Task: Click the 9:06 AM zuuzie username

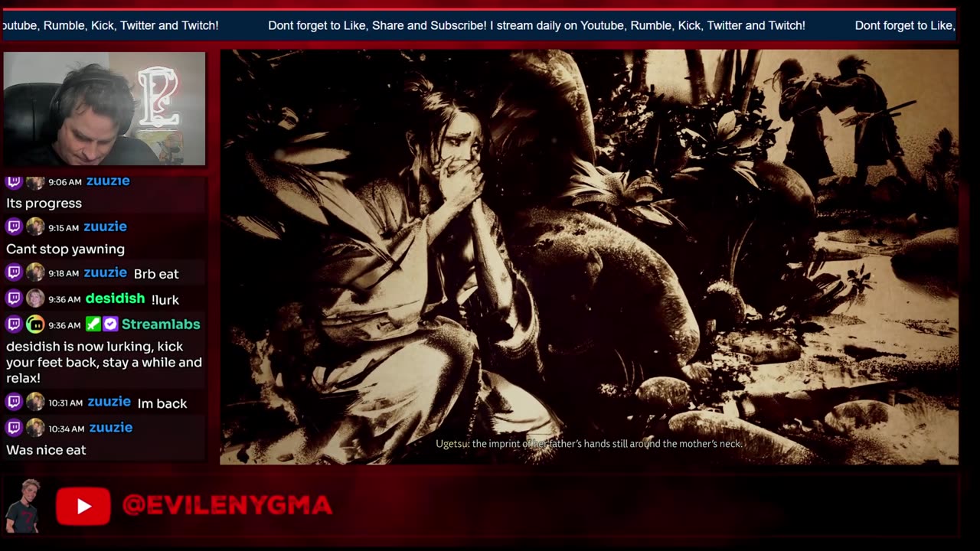Action: [108, 181]
